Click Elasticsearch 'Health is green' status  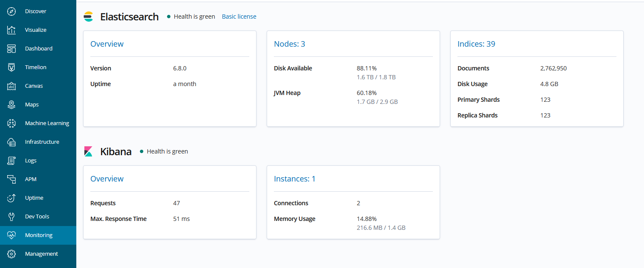click(x=194, y=17)
